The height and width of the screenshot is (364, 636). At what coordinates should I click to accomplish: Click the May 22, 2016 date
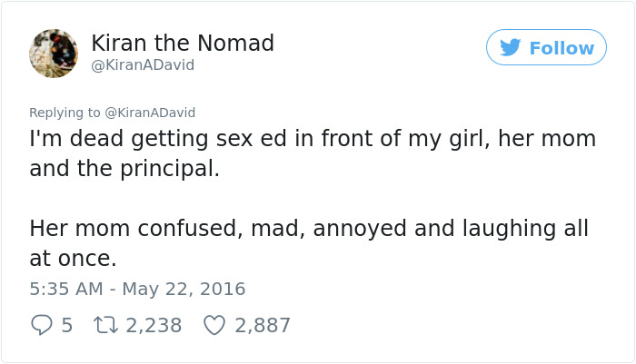pos(184,289)
